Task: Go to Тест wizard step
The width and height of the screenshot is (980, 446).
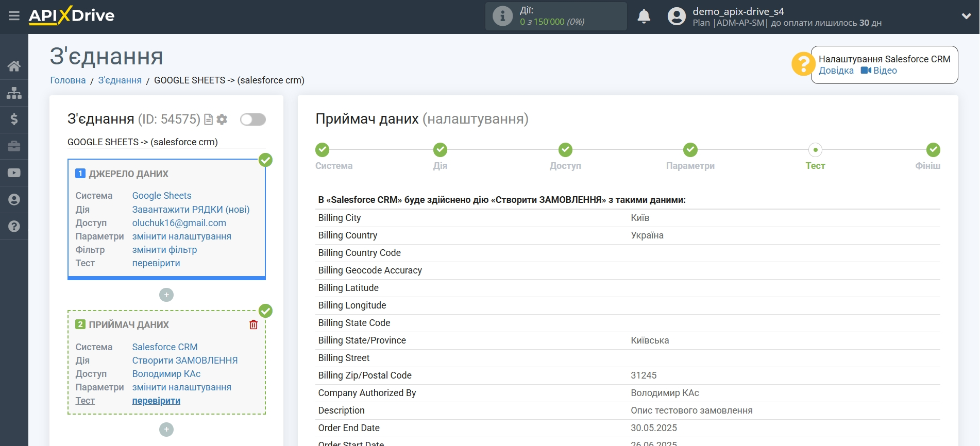Action: [x=815, y=150]
